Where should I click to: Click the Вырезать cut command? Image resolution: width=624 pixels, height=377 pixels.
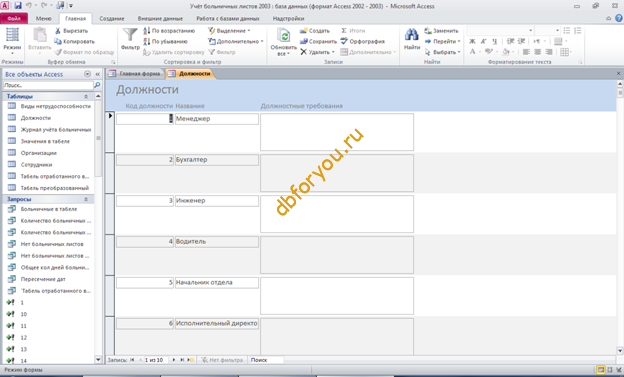[x=71, y=31]
